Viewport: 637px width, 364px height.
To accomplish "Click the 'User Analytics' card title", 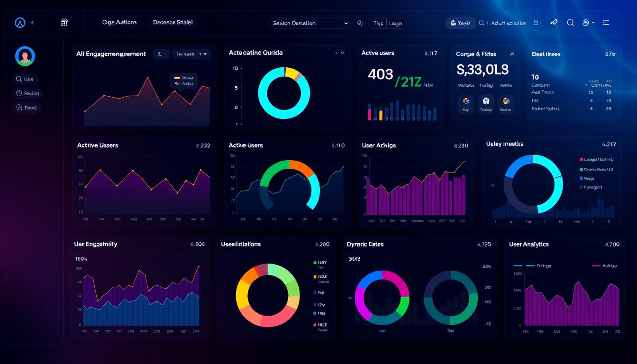I will coord(529,244).
